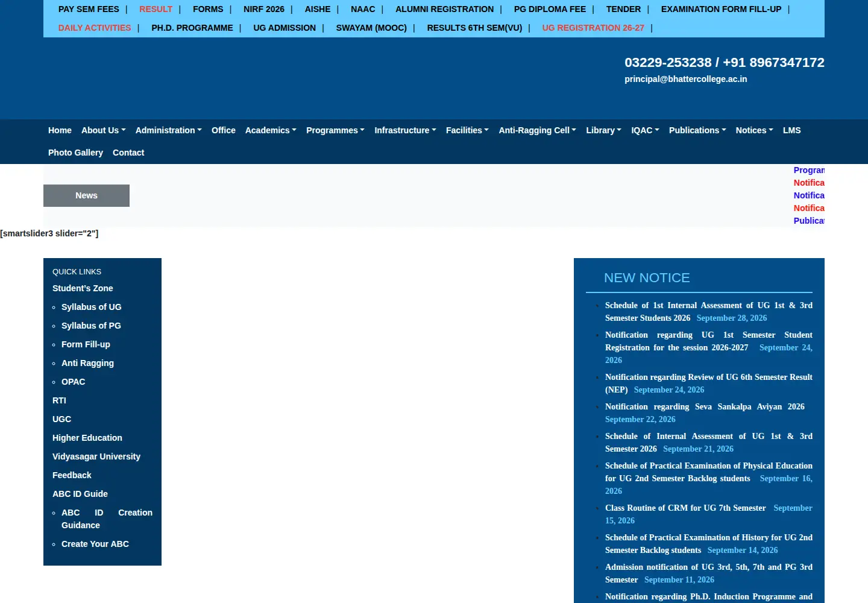The width and height of the screenshot is (868, 603).
Task: Open the FORMS link
Action: (x=208, y=9)
